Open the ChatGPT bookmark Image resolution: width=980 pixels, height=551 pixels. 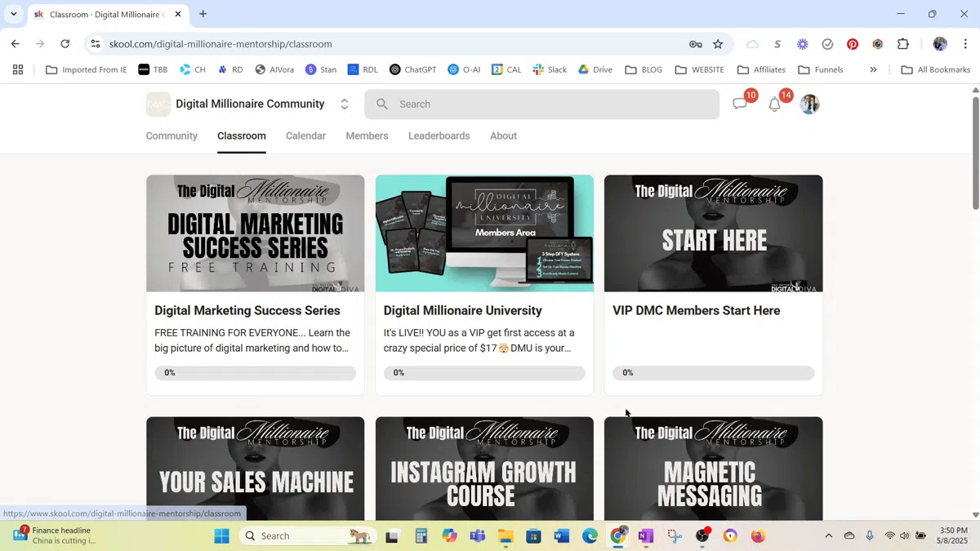click(412, 69)
